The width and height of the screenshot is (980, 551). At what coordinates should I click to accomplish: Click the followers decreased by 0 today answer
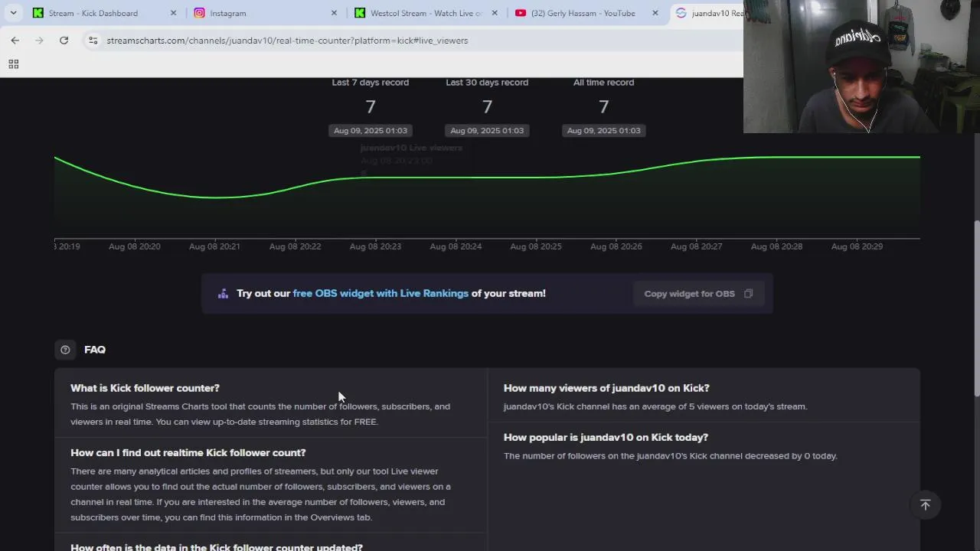coord(671,456)
